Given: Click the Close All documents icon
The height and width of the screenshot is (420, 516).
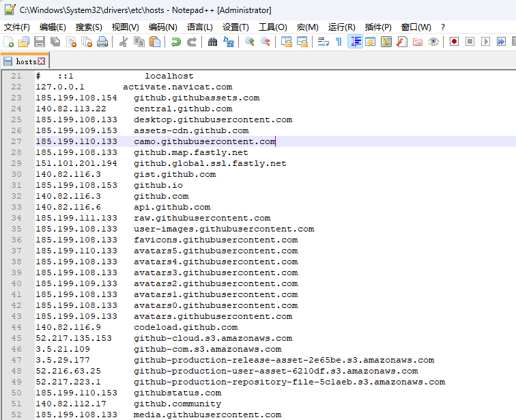Looking at the screenshot, I should point(87,42).
